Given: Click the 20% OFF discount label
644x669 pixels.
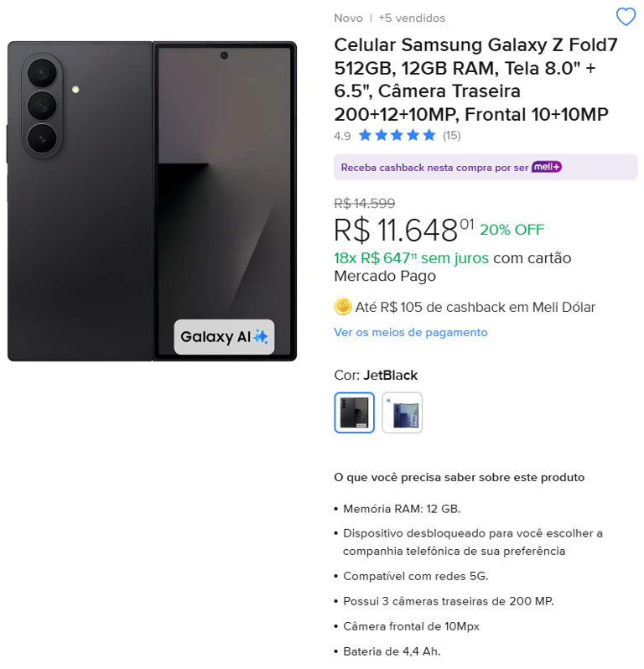Looking at the screenshot, I should (512, 230).
